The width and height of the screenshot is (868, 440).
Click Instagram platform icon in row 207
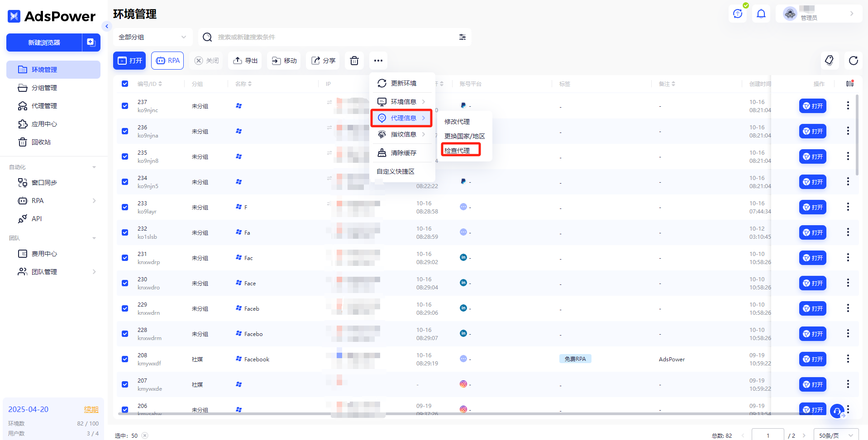pyautogui.click(x=463, y=384)
